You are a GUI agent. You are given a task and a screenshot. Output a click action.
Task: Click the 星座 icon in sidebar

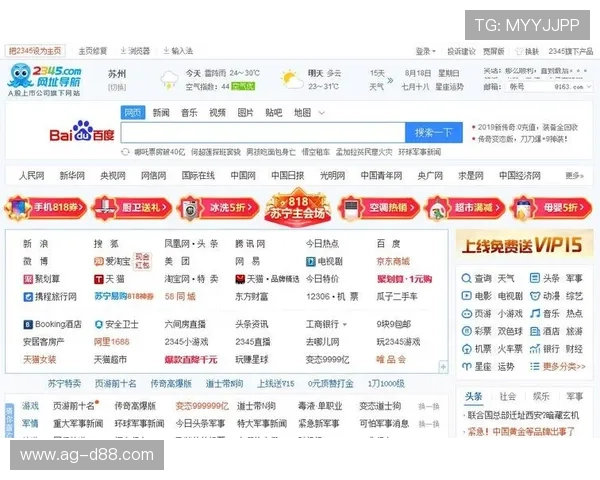tap(466, 366)
